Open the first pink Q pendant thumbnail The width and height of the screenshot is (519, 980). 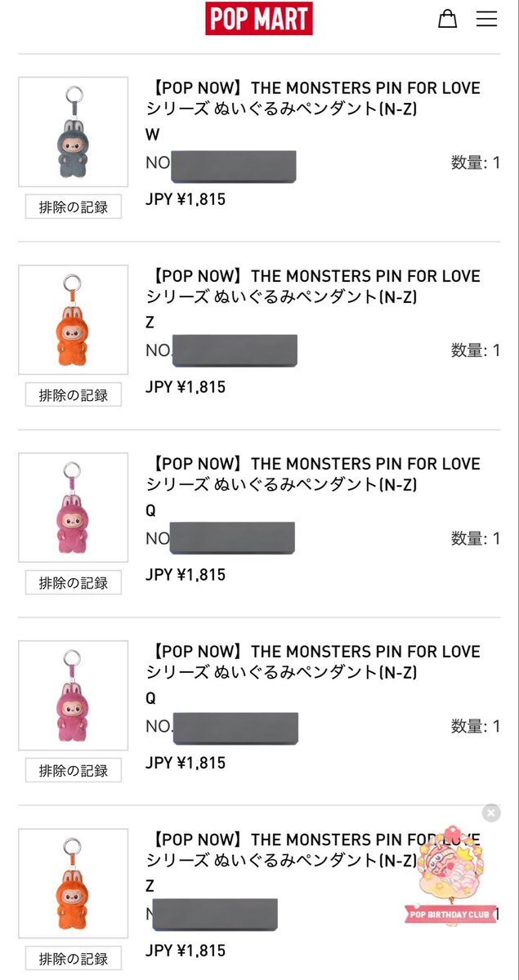[74, 507]
